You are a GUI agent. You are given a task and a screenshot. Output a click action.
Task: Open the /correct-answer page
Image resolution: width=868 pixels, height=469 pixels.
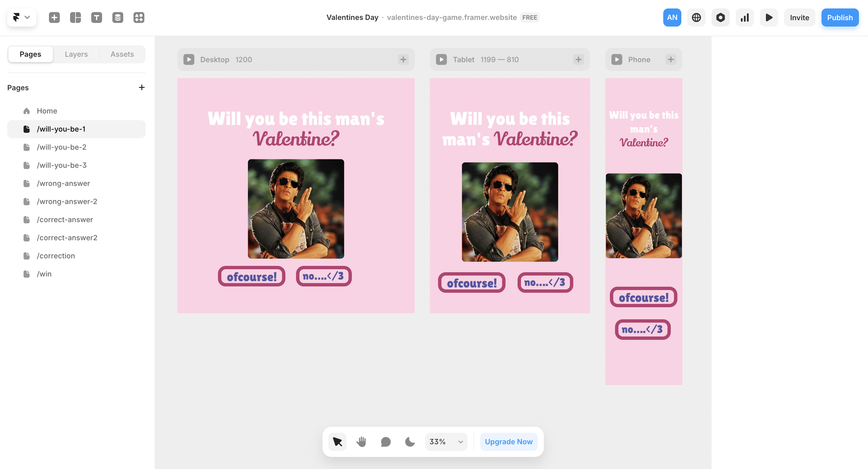(76, 220)
